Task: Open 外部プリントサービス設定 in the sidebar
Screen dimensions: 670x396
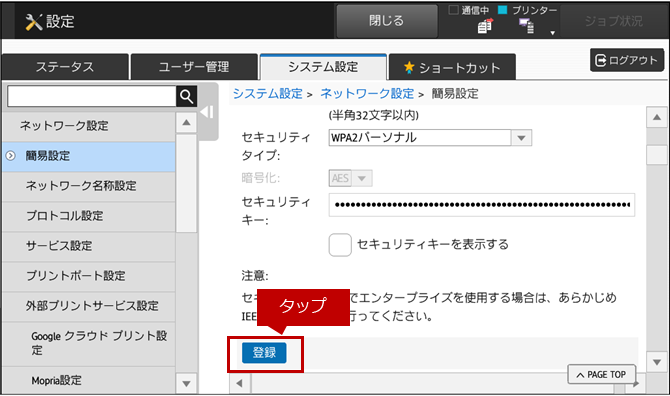Action: pos(89,306)
